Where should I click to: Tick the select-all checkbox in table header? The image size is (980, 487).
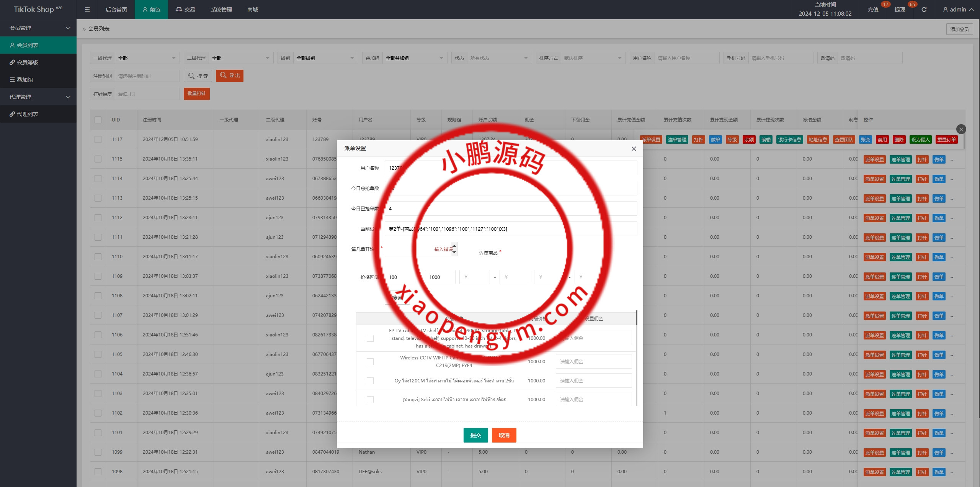click(x=98, y=120)
